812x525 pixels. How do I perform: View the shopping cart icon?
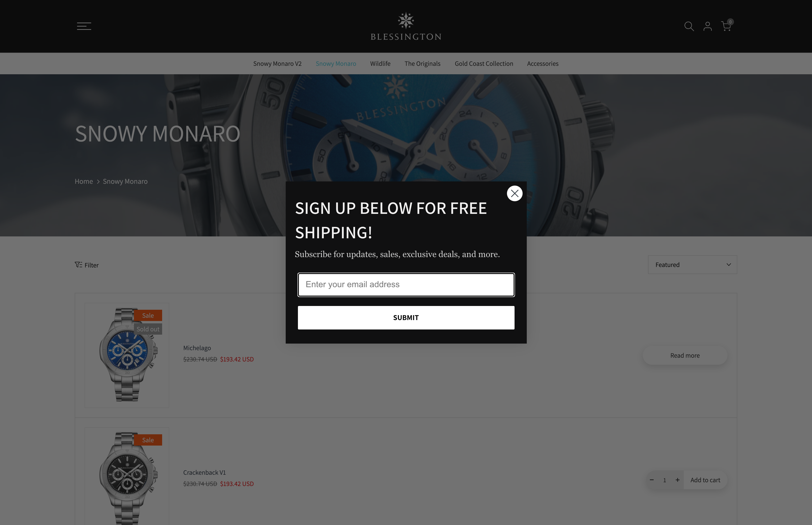coord(726,26)
